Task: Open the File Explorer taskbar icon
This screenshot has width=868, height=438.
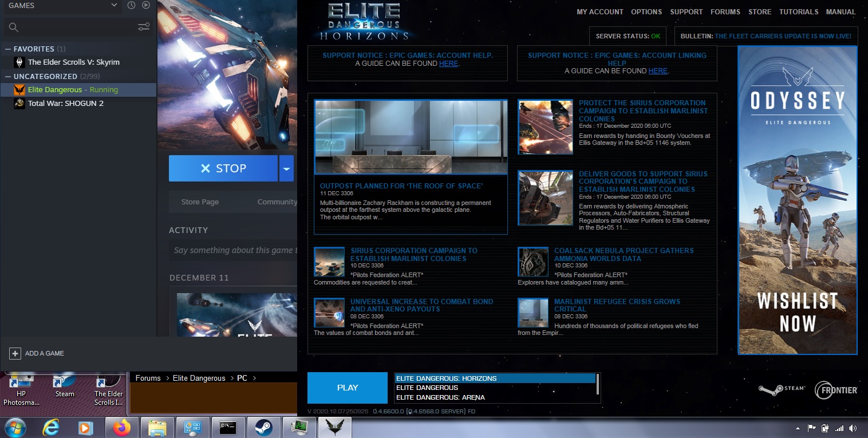Action: pyautogui.click(x=157, y=427)
